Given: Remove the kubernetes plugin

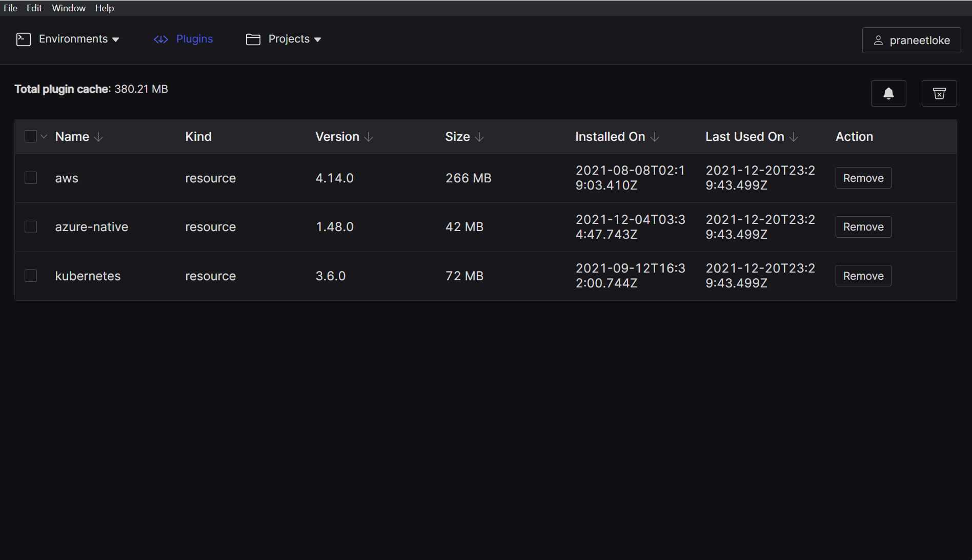Looking at the screenshot, I should 863,276.
